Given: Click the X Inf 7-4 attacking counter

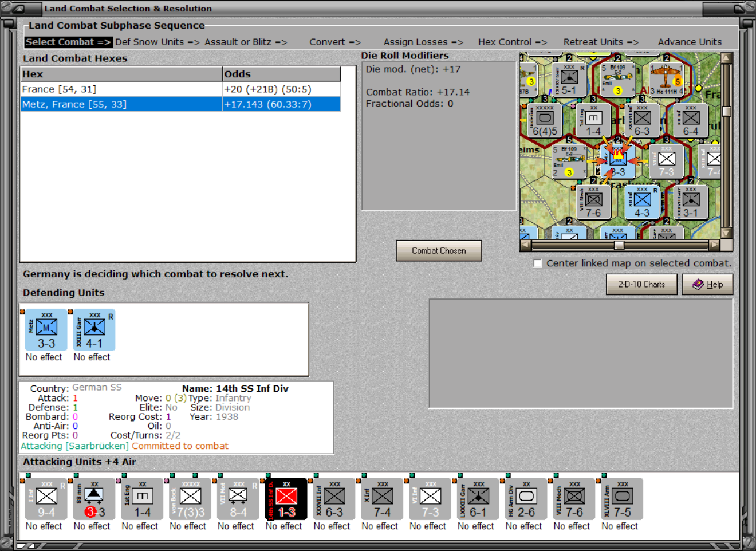Looking at the screenshot, I should 382,499.
